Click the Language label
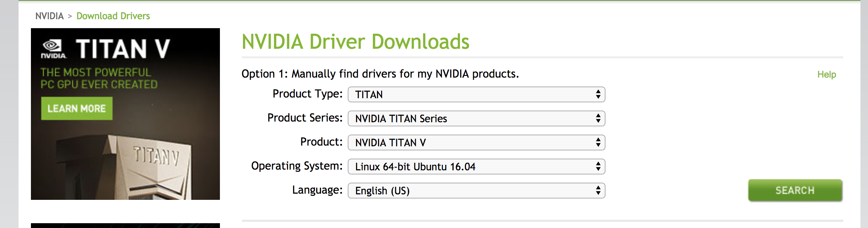This screenshot has width=868, height=228. pos(318,190)
